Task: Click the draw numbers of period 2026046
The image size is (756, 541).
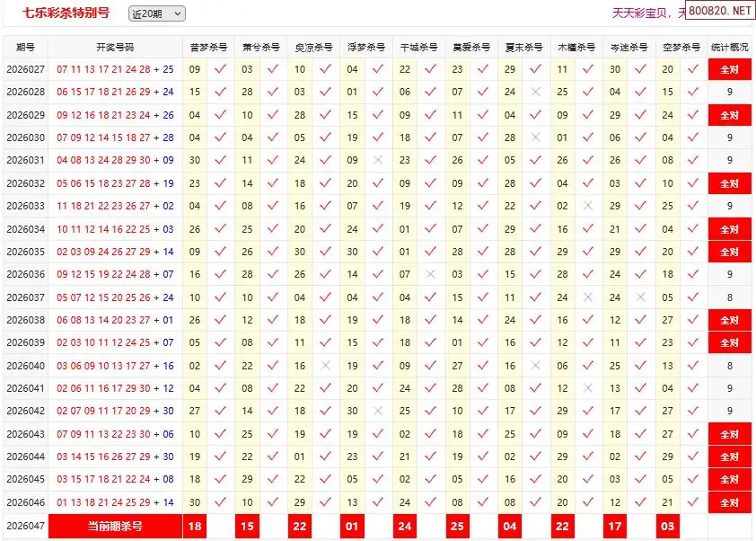Action: click(115, 503)
